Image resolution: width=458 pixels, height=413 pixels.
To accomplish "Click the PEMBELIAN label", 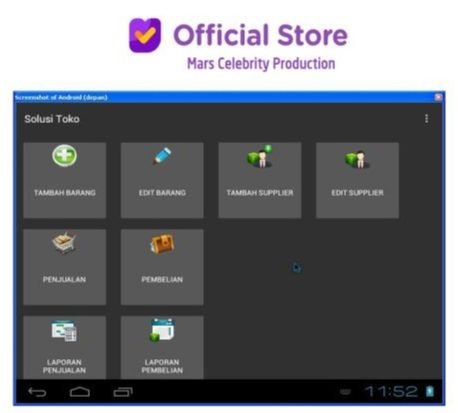I will click(x=162, y=279).
